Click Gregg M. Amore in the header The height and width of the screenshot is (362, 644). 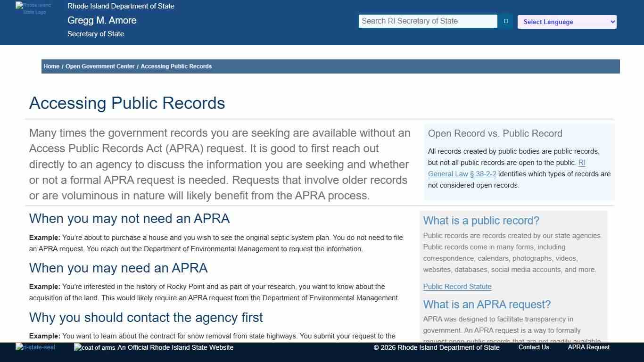coord(102,20)
